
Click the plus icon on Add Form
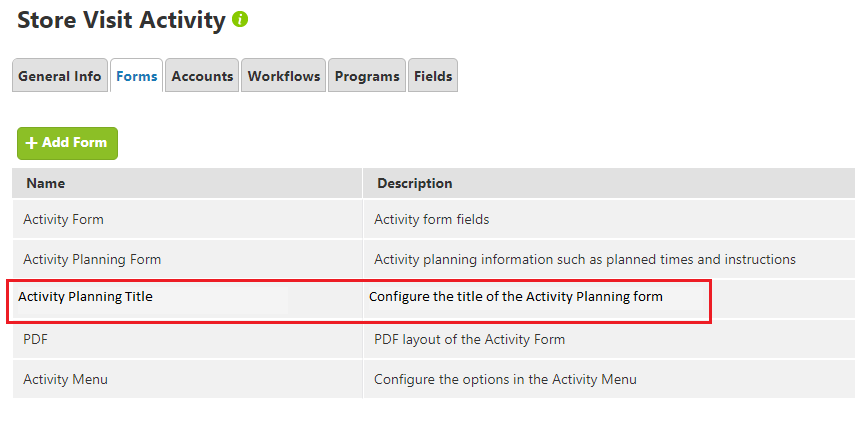(x=32, y=143)
